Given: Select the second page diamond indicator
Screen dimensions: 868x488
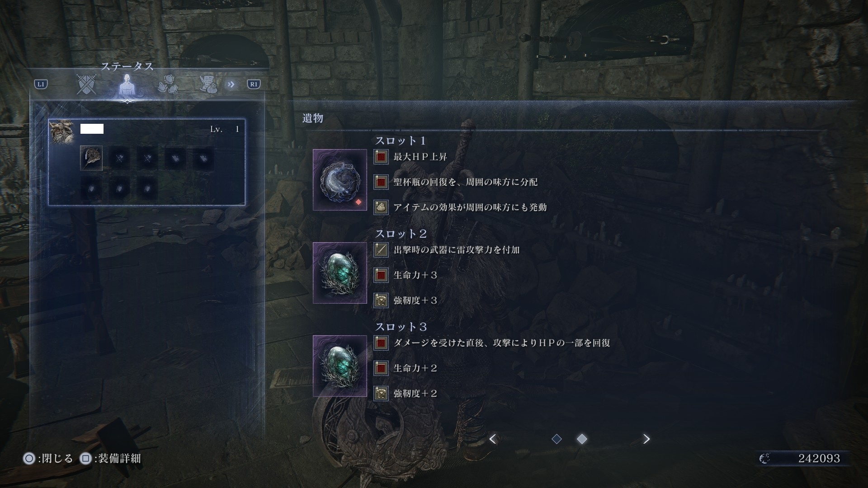Looking at the screenshot, I should point(582,439).
